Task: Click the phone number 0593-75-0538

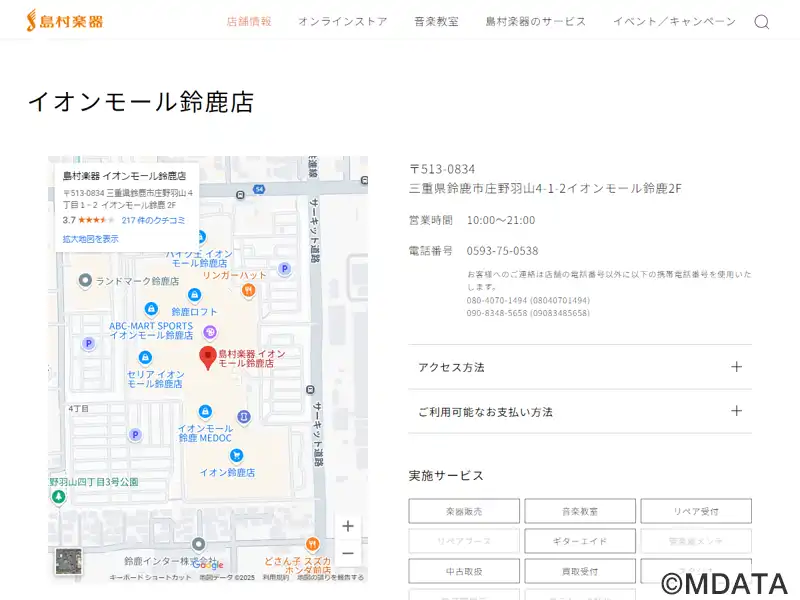Action: [502, 251]
